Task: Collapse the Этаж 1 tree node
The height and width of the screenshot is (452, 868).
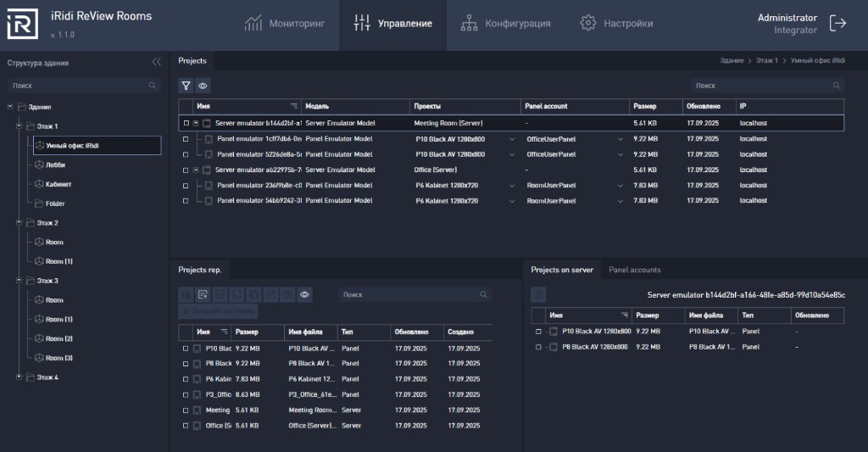Action: coord(19,126)
